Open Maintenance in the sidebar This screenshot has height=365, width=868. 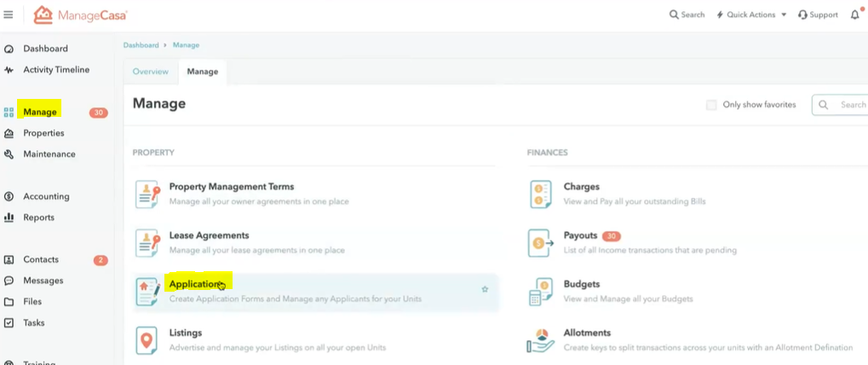(x=49, y=154)
